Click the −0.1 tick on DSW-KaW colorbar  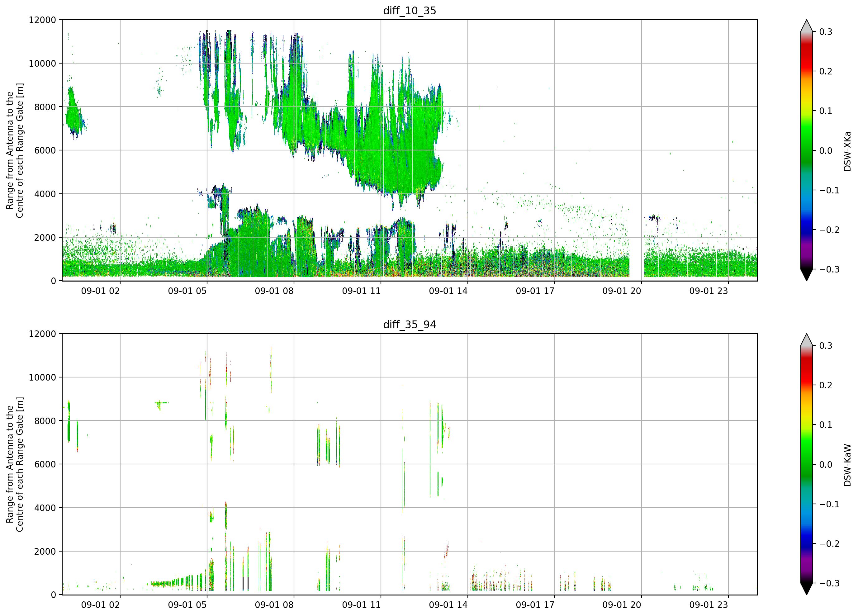pos(829,505)
